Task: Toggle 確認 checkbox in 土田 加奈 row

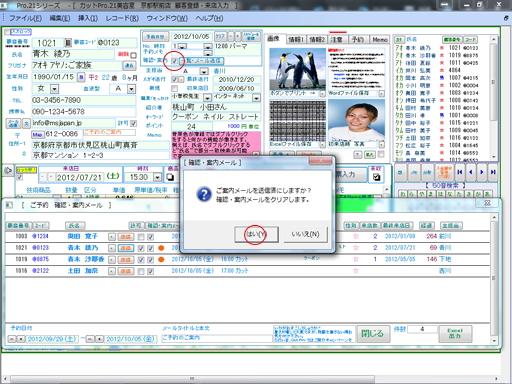Action: coord(151,271)
